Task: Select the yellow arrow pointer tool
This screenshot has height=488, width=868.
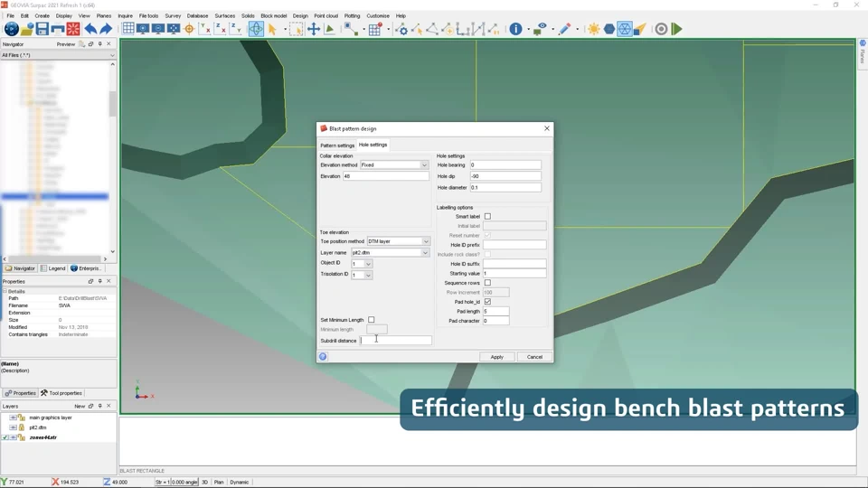Action: [x=271, y=29]
